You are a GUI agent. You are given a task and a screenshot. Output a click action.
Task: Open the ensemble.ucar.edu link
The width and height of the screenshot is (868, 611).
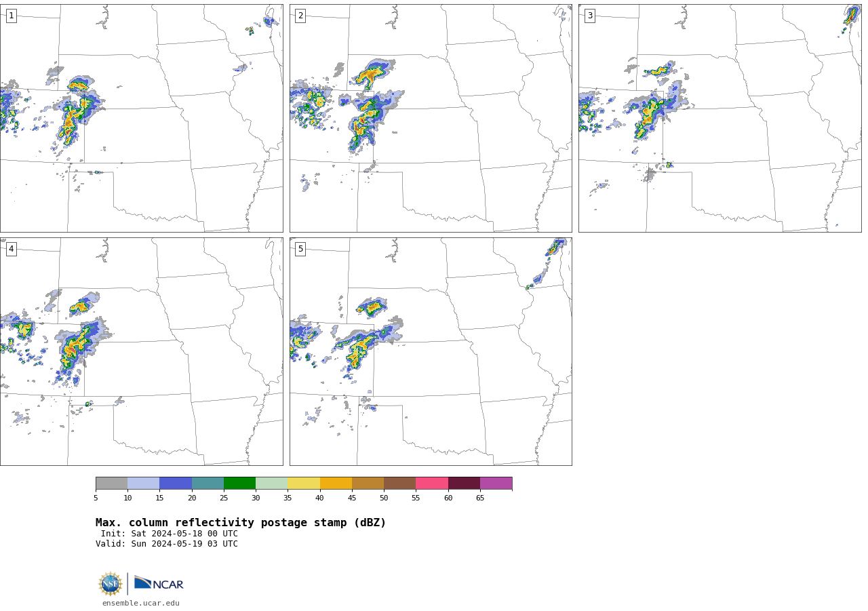click(x=141, y=604)
